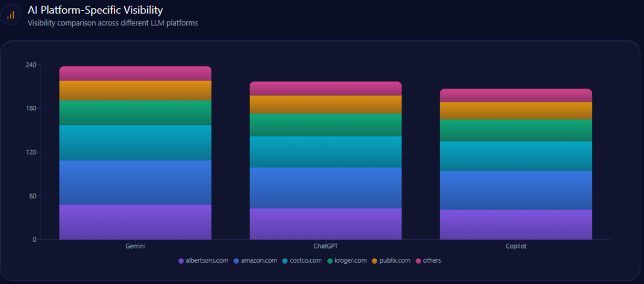This screenshot has width=644, height=284.
Task: Click the bar chart icon beside the title
Action: tap(11, 15)
